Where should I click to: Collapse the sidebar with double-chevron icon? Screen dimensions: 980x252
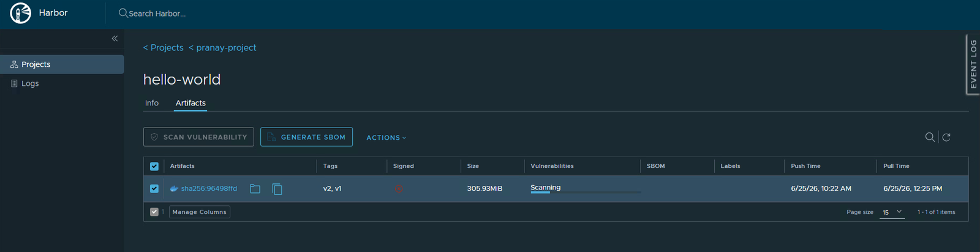click(x=115, y=39)
